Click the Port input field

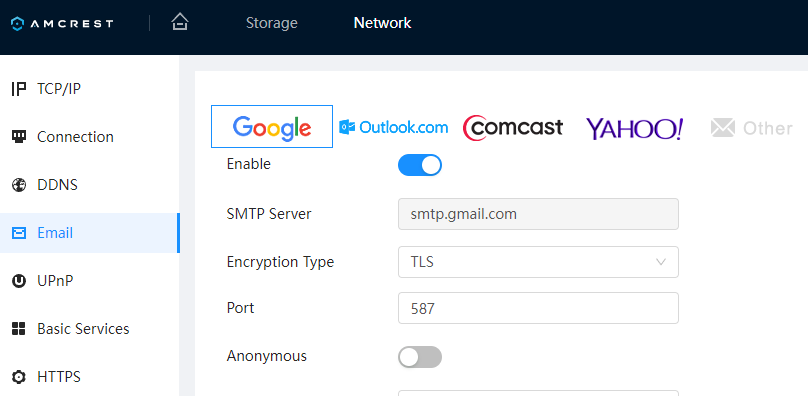[538, 308]
